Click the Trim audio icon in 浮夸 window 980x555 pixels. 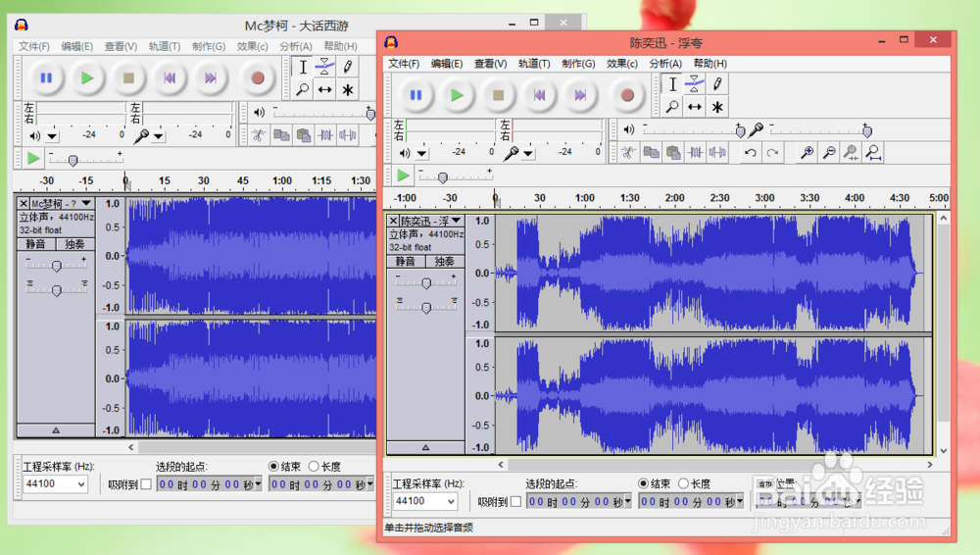(x=695, y=152)
